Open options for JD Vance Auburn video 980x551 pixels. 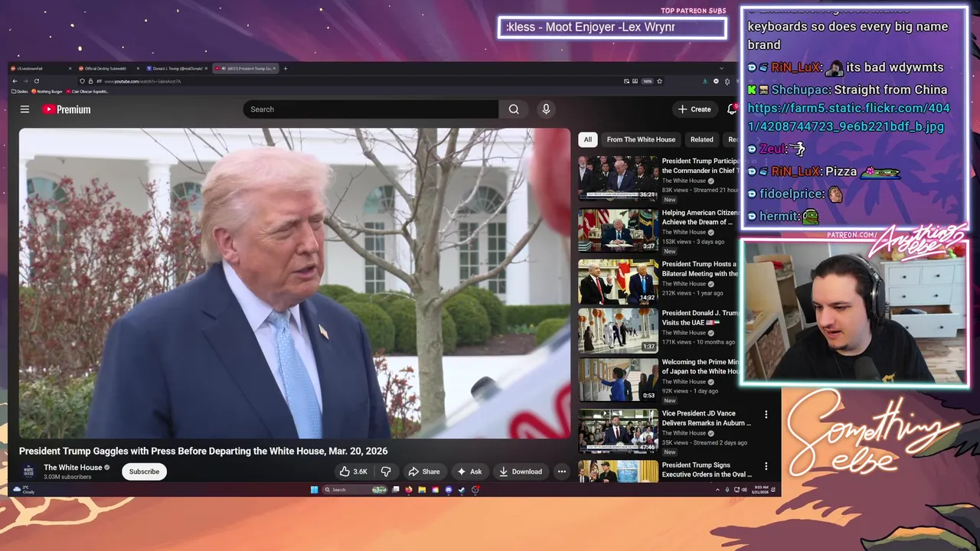click(766, 415)
